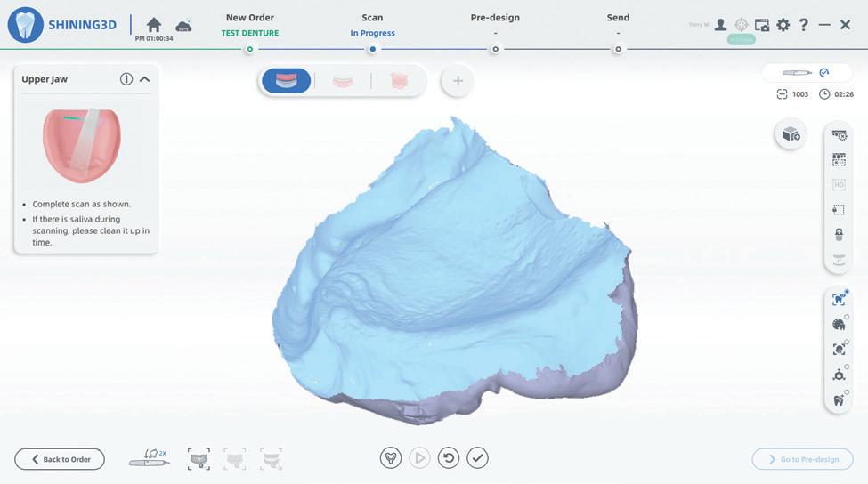Add a new scan step with plus
The height and width of the screenshot is (484, 868).
[458, 81]
